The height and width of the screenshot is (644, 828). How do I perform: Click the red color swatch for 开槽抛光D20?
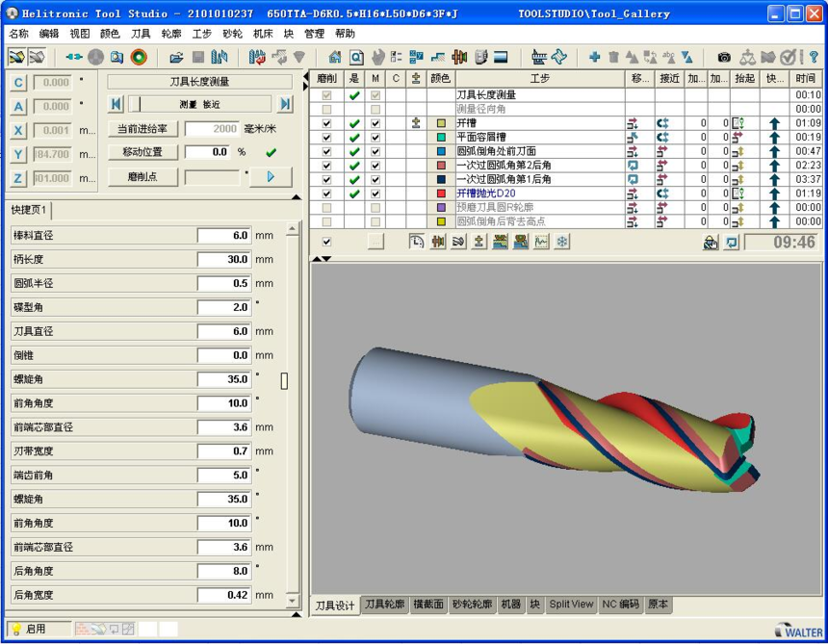tap(441, 193)
